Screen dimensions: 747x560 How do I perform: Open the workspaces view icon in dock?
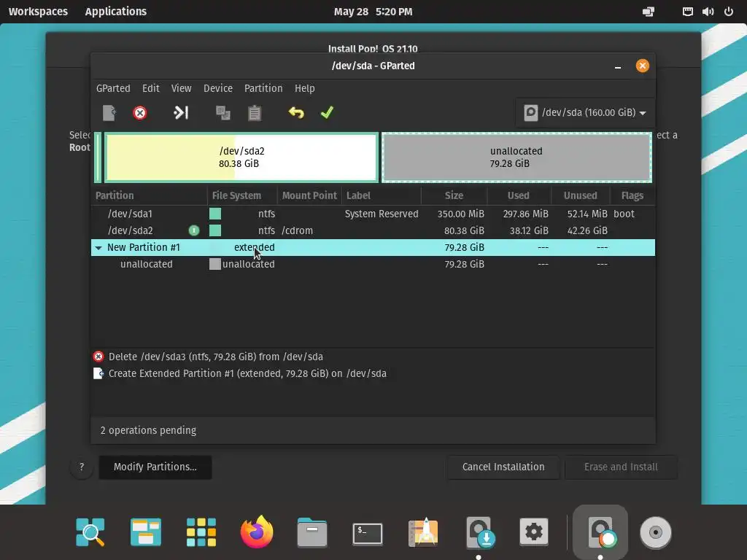146,532
